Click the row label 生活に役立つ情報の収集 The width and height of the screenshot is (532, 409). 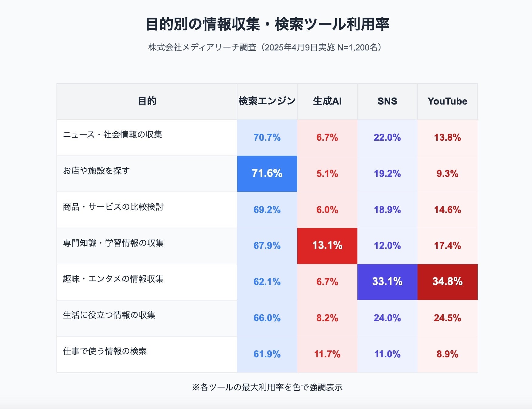point(109,315)
